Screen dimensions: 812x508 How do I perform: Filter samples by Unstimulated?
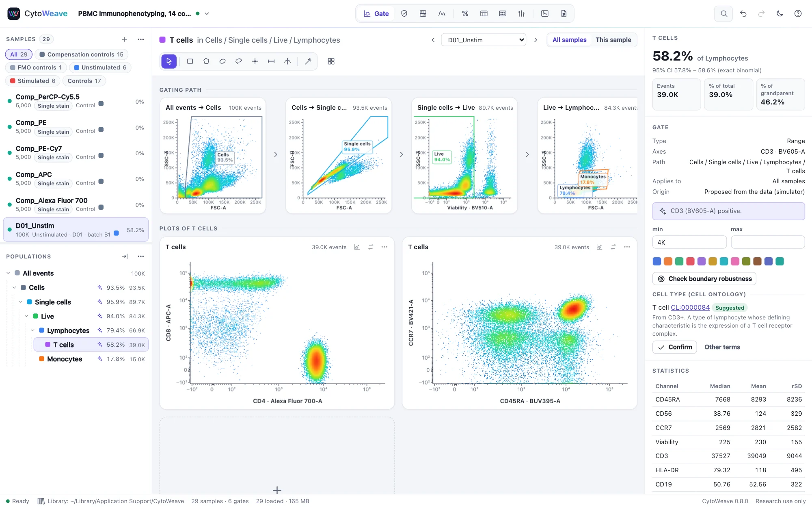coord(100,67)
